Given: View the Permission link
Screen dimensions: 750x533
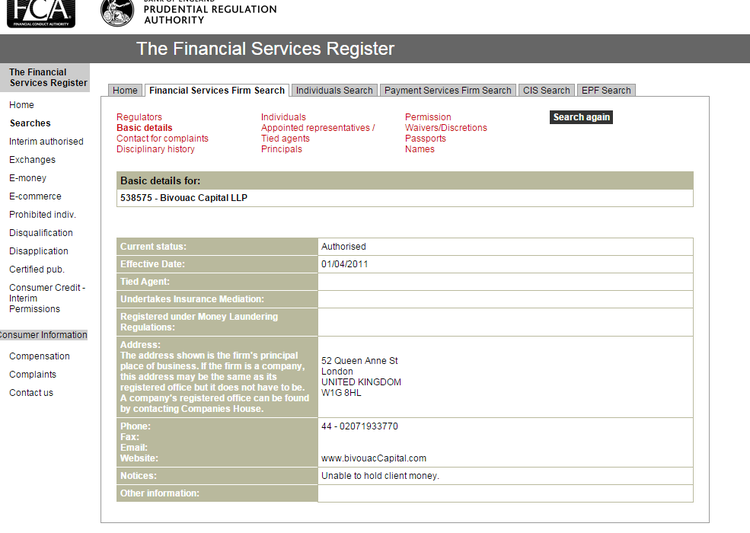Looking at the screenshot, I should coord(428,117).
